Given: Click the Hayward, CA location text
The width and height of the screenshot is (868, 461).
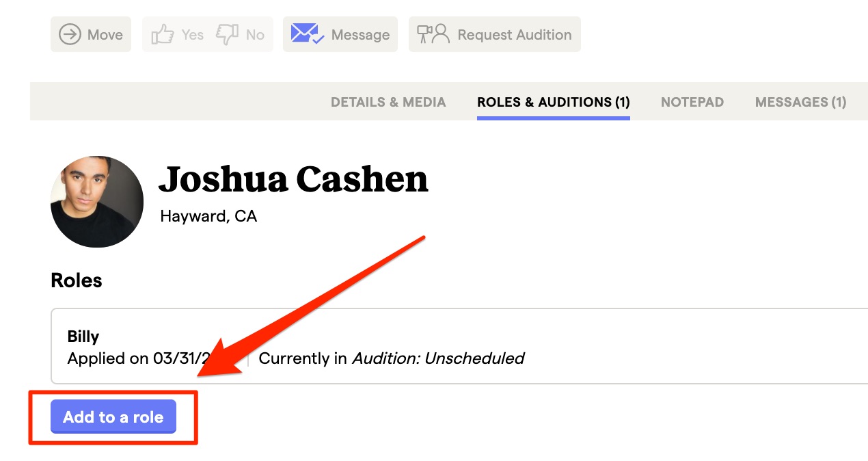Looking at the screenshot, I should click(208, 217).
